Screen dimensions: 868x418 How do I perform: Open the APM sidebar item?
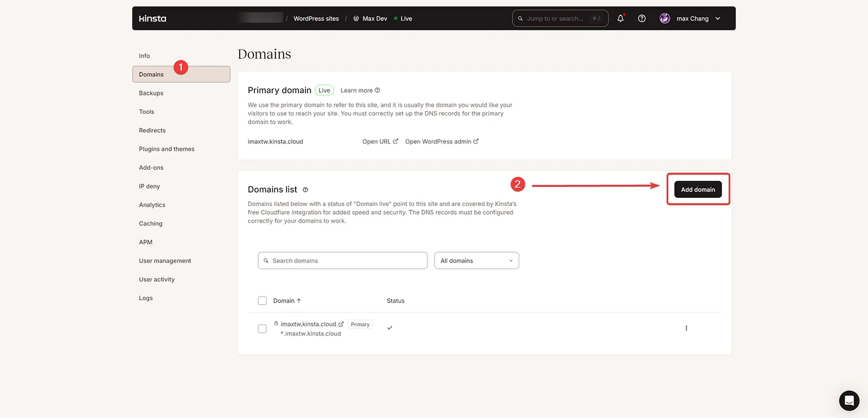145,242
